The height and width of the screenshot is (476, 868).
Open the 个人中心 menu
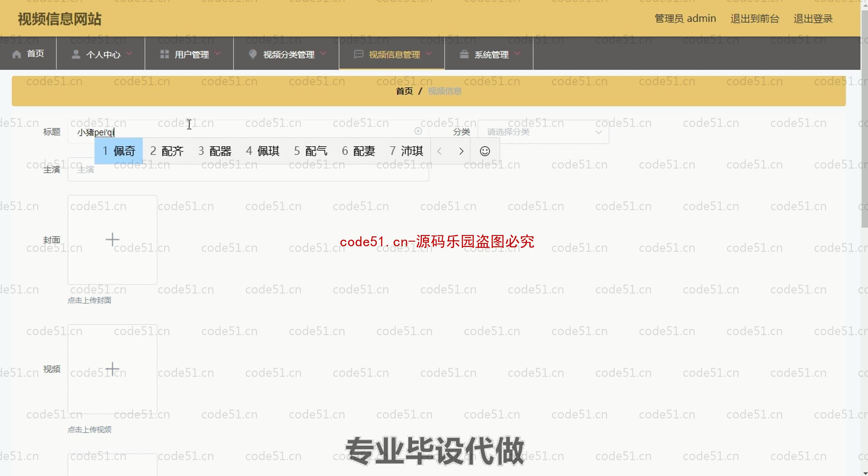(101, 54)
